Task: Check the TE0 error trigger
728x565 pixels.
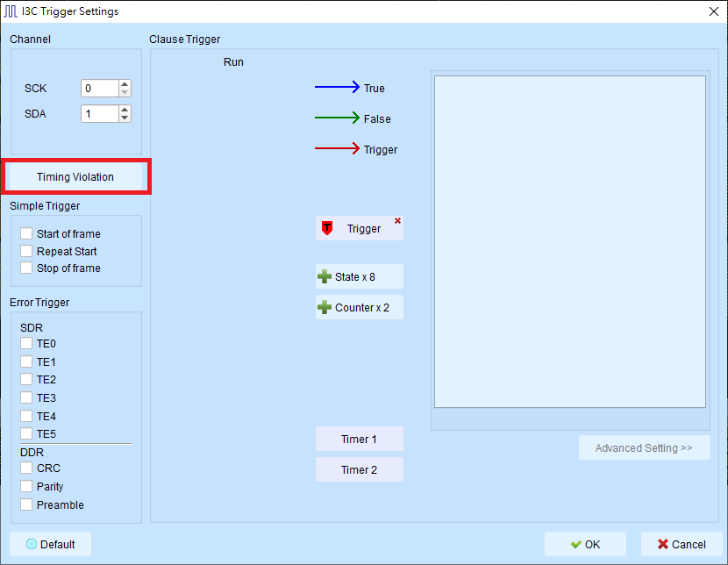Action: pyautogui.click(x=26, y=344)
